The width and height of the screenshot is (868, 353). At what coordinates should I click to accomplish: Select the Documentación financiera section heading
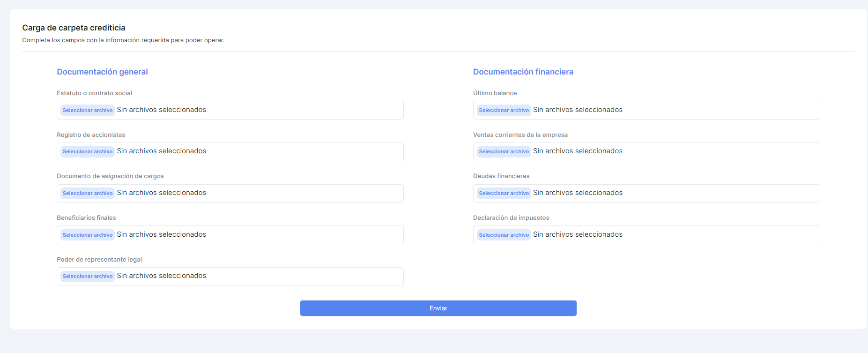(x=523, y=72)
